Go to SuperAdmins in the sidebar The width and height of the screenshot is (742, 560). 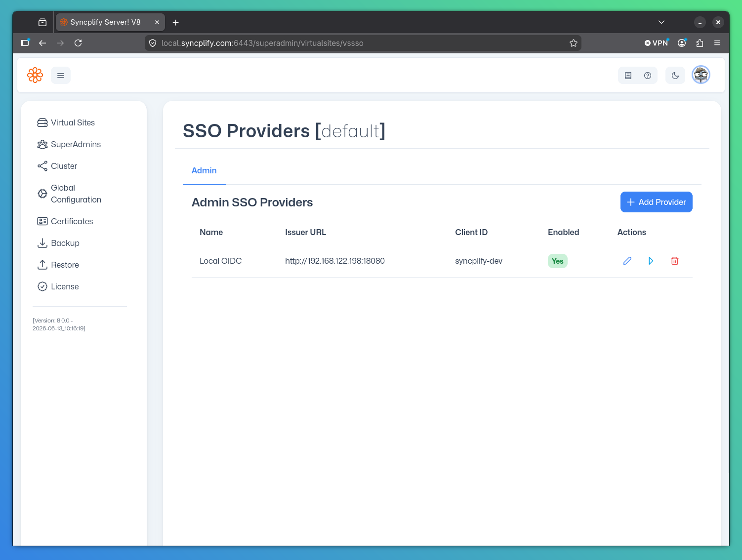[76, 144]
